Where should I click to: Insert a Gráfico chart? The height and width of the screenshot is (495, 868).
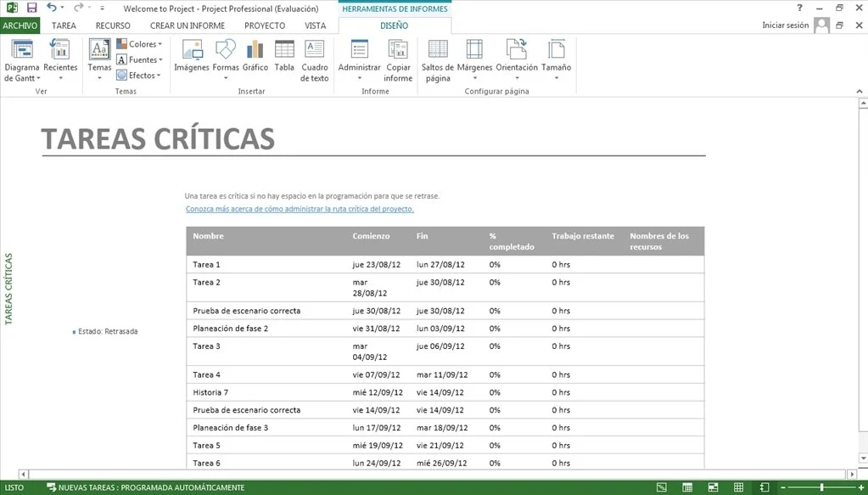[255, 56]
